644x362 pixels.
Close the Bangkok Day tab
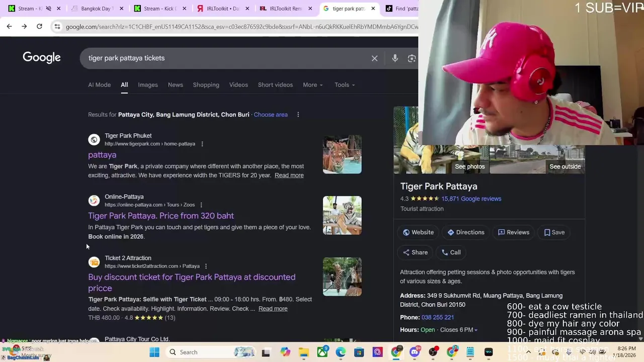click(x=122, y=9)
